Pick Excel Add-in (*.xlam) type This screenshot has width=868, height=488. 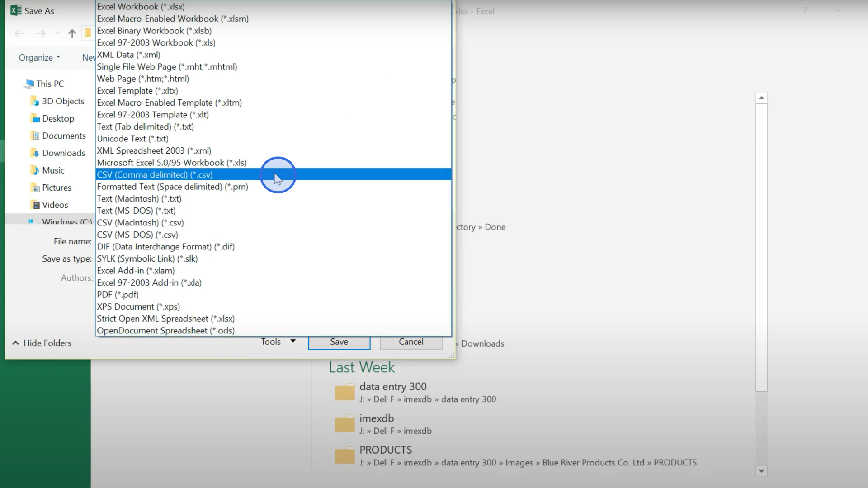[x=274, y=271]
